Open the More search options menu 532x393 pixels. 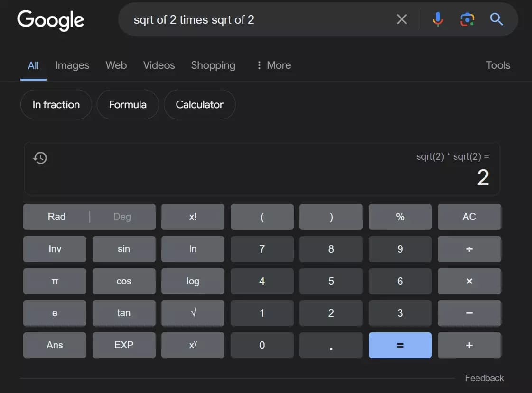273,65
